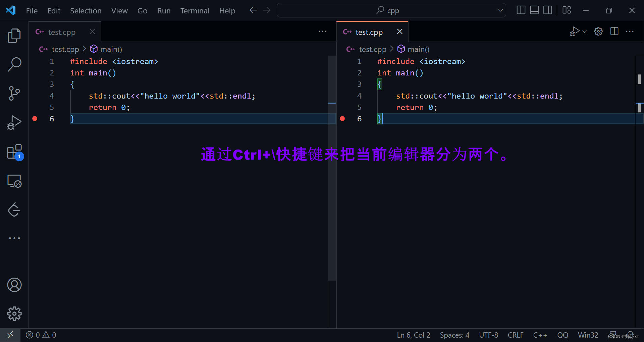Viewport: 644px width, 342px height.
Task: Expand the run button dropdown arrow
Action: click(x=585, y=32)
